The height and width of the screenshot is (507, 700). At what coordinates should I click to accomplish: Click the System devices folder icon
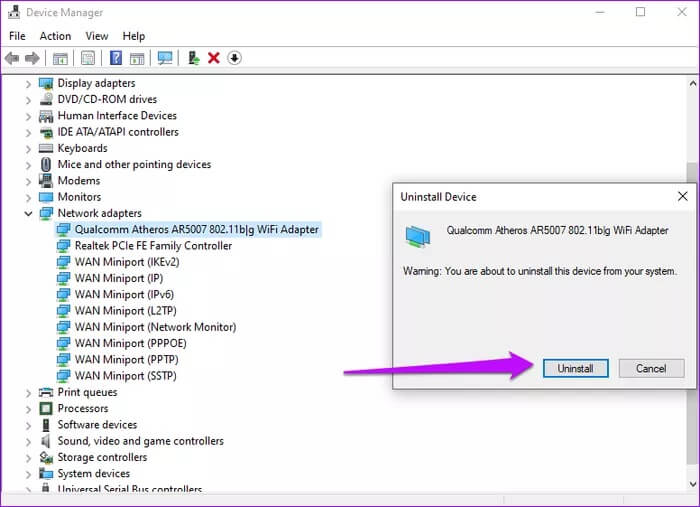46,474
